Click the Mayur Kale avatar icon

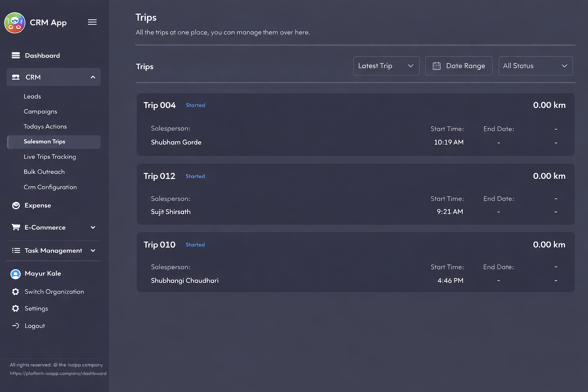point(15,274)
